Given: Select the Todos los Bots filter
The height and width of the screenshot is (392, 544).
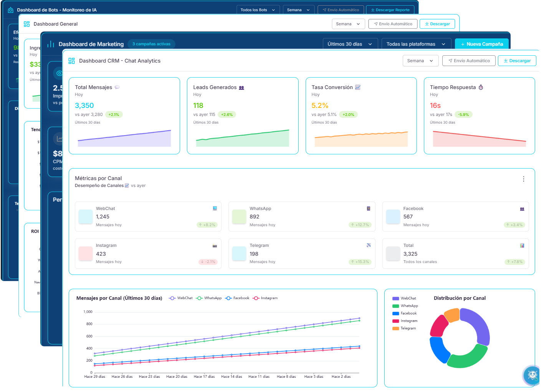Looking at the screenshot, I should [x=258, y=10].
